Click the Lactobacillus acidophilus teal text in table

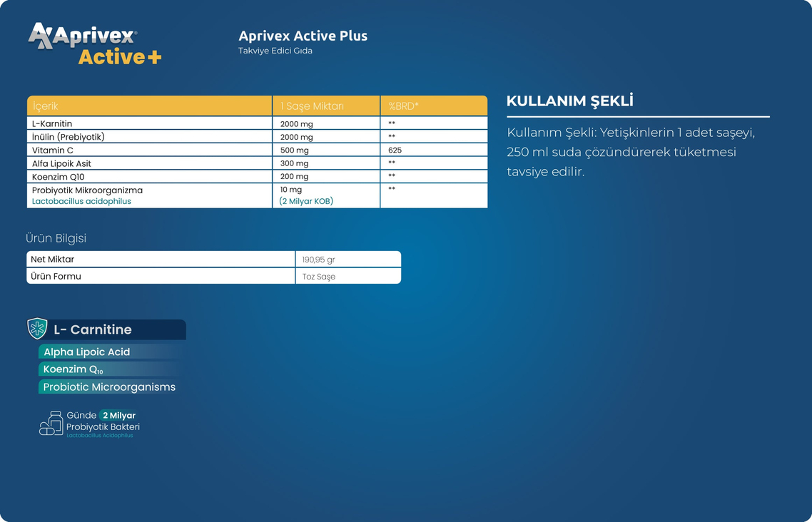click(x=81, y=202)
